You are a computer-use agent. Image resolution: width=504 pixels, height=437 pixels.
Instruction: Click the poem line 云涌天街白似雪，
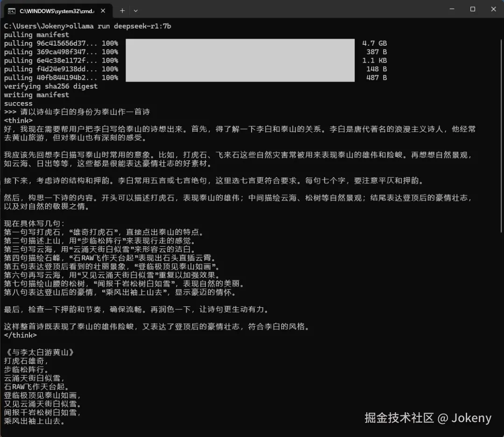click(34, 378)
